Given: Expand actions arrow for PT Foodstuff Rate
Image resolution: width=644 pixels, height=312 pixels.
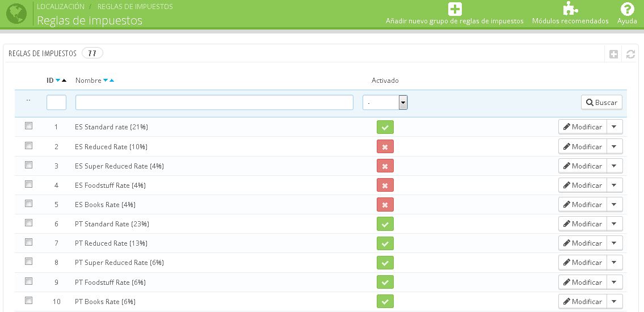Looking at the screenshot, I should click(x=614, y=282).
